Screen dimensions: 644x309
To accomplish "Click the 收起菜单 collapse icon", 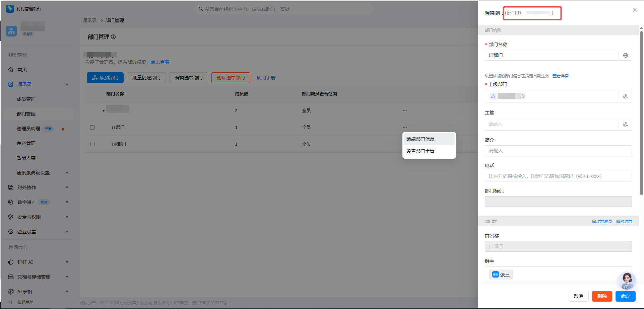I will [x=10, y=302].
